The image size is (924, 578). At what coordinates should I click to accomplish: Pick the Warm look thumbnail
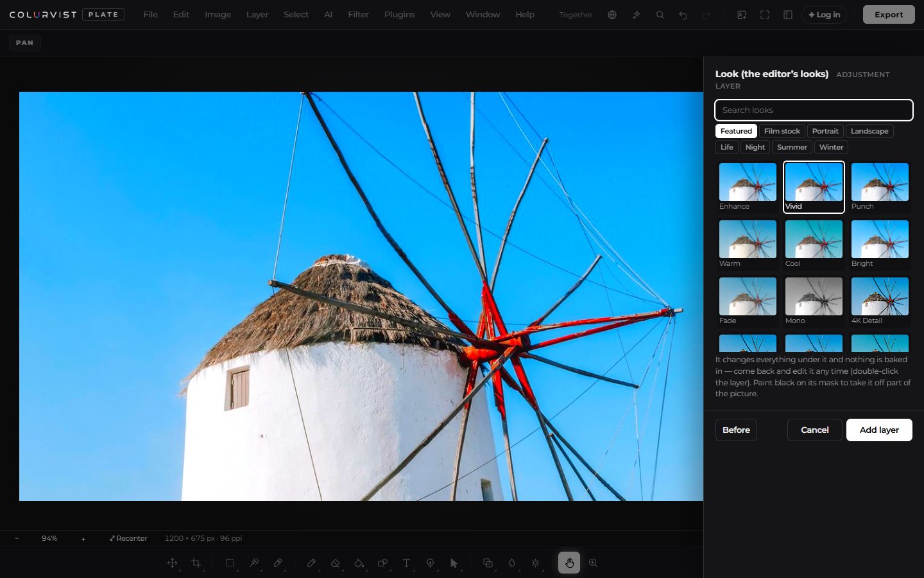click(x=748, y=244)
